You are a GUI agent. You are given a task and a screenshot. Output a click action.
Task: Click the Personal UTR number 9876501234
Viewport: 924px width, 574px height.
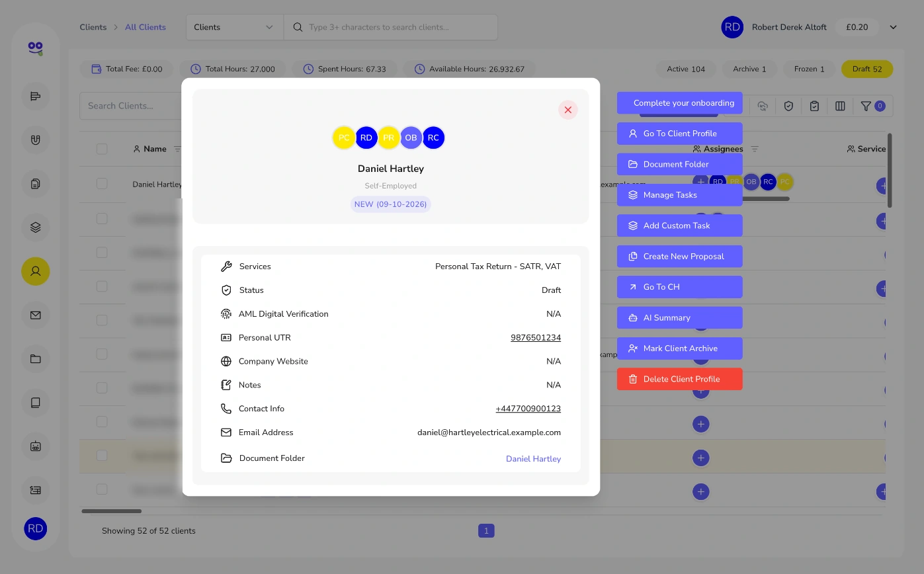pos(536,338)
